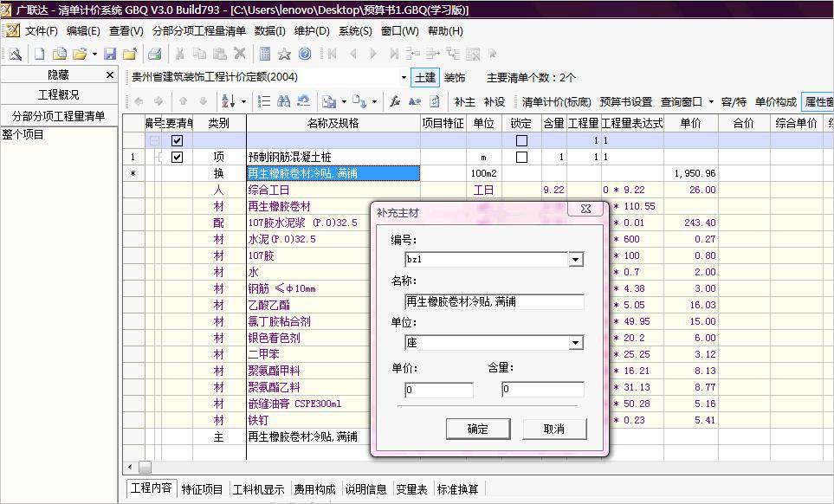Click the paste clipboard icon
This screenshot has width=834, height=504.
coord(219,54)
